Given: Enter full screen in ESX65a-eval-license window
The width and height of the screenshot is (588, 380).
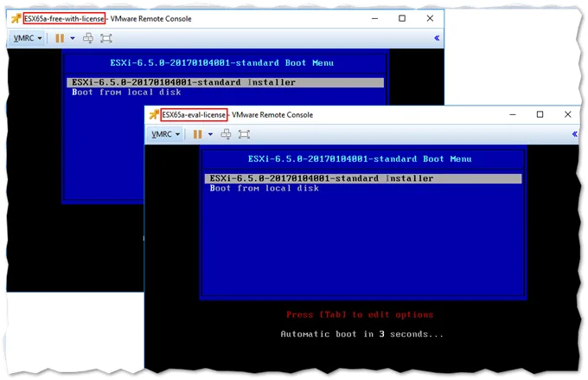Looking at the screenshot, I should click(x=244, y=134).
